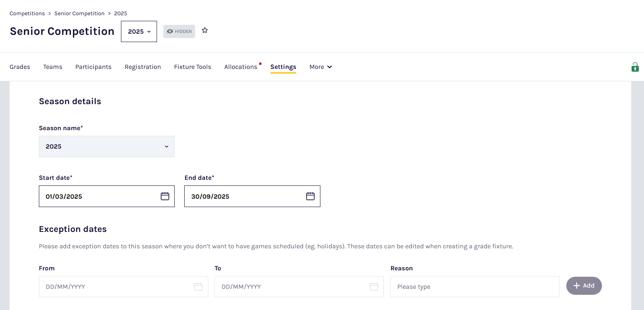The image size is (644, 310).
Task: Go to the Participants tab
Action: 93,67
